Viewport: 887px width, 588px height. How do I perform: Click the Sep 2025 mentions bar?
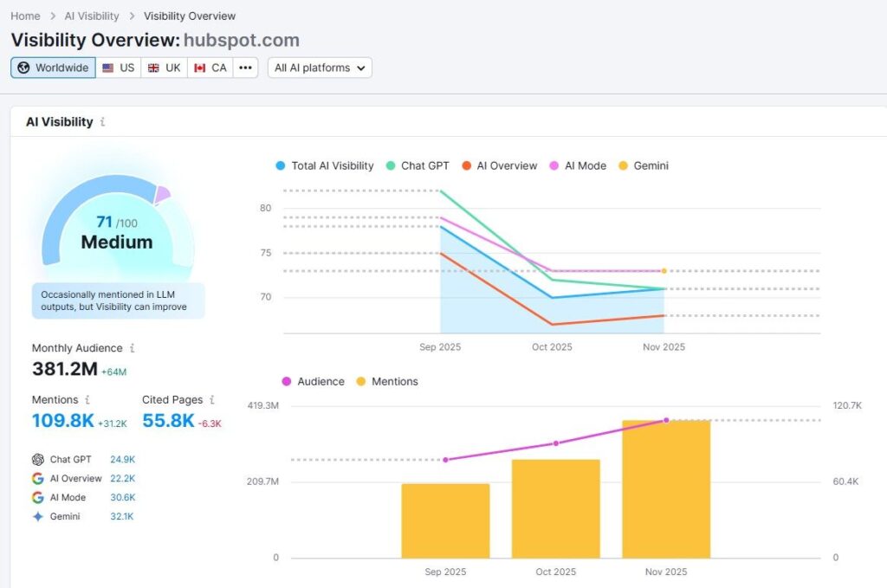(x=446, y=520)
